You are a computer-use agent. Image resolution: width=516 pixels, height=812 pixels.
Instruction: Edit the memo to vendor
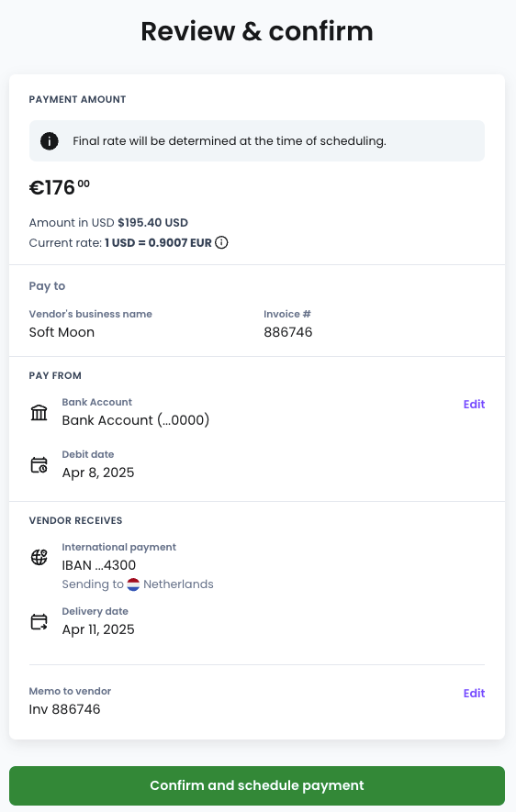(x=474, y=694)
